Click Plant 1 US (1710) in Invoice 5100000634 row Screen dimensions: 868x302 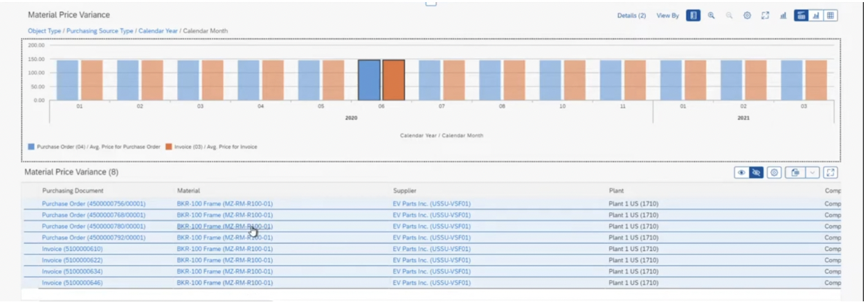click(633, 272)
